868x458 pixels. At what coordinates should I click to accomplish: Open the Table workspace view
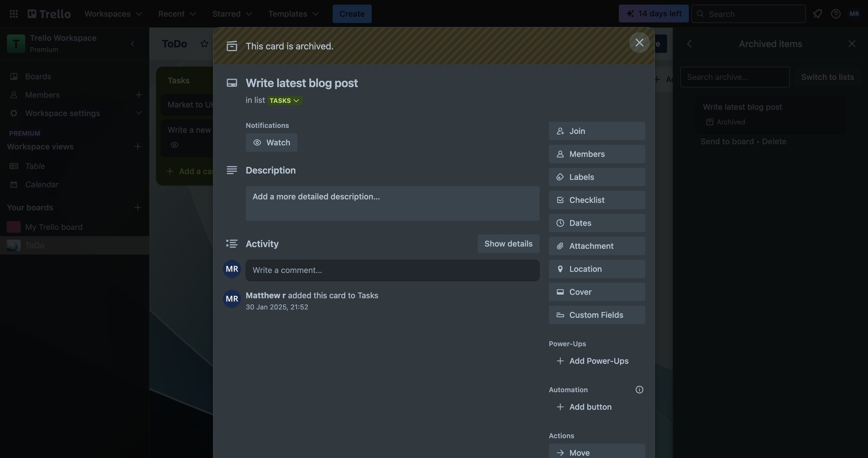tap(74, 166)
